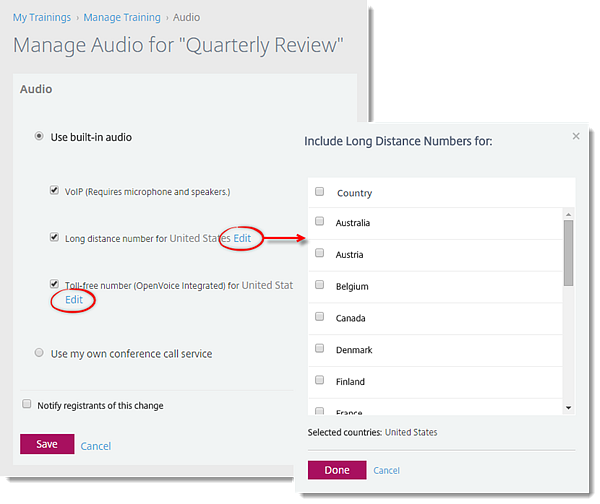This screenshot has height=504, width=600.
Task: Toggle the VoIP checkbox
Action: (x=55, y=190)
